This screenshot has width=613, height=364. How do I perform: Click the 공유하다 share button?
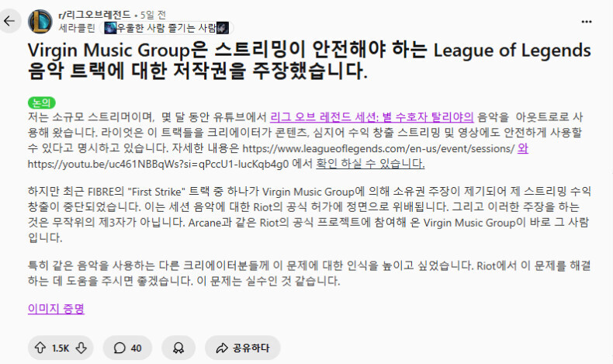point(243,348)
